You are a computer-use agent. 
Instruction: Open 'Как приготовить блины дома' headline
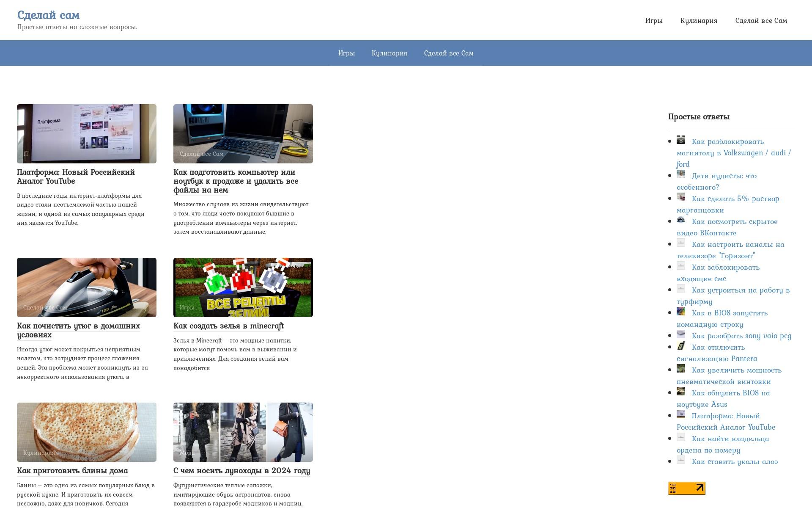click(x=72, y=470)
